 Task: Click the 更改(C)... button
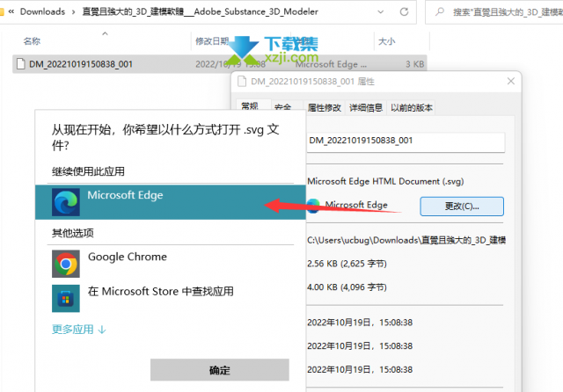462,207
